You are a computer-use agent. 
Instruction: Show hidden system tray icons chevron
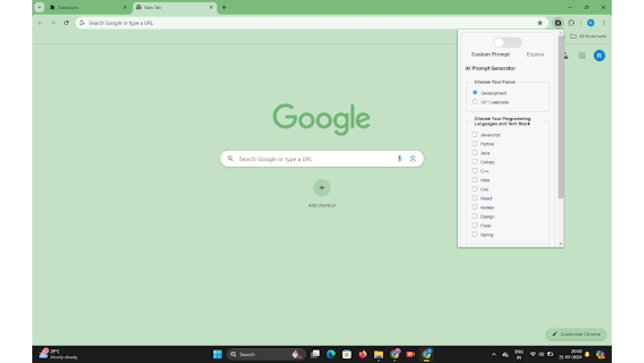494,355
